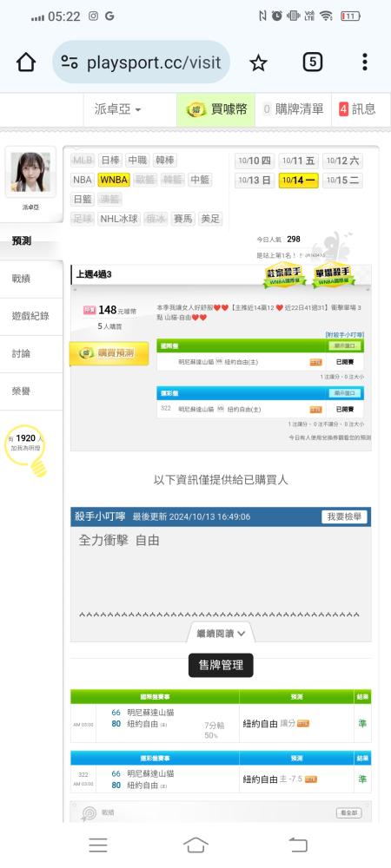Open Chrome's three-dot overflow menu
Screen dimensions: 391x868
point(364,62)
